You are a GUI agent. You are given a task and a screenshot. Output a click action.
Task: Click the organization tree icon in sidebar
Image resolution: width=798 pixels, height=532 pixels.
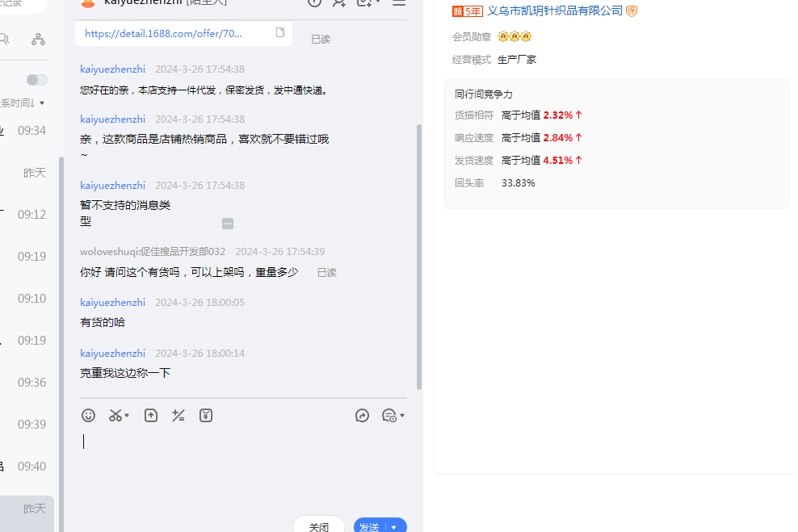(x=38, y=39)
